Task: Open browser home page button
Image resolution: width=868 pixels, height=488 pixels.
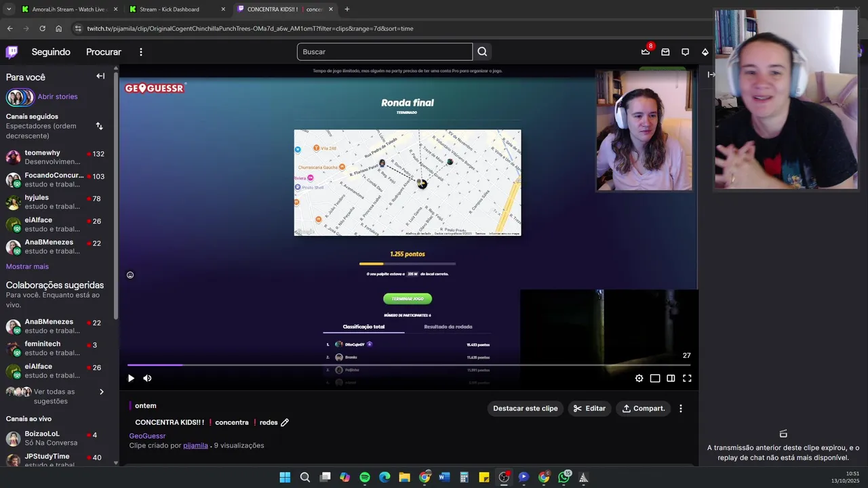Action: 58,28
